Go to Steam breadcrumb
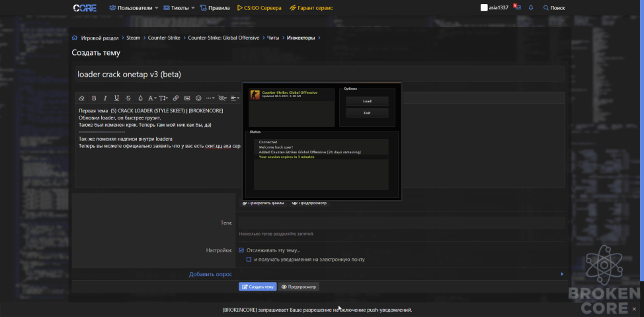644x317 pixels. tap(133, 38)
